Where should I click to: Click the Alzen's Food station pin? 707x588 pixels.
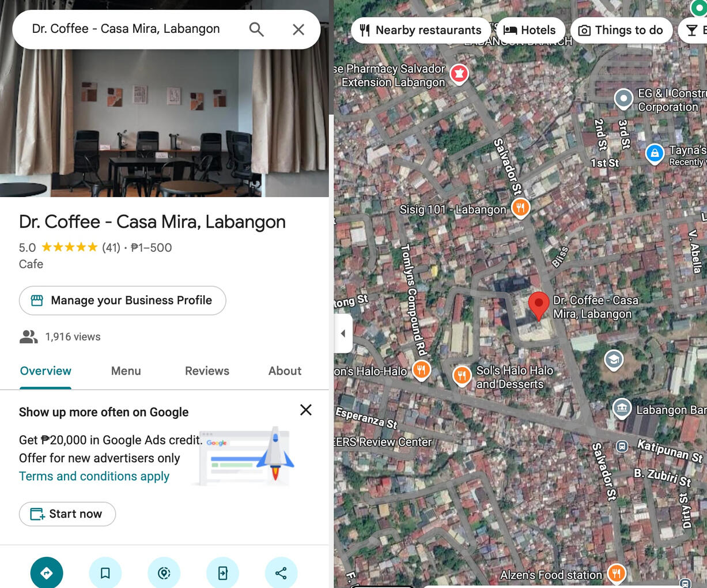[x=617, y=574]
